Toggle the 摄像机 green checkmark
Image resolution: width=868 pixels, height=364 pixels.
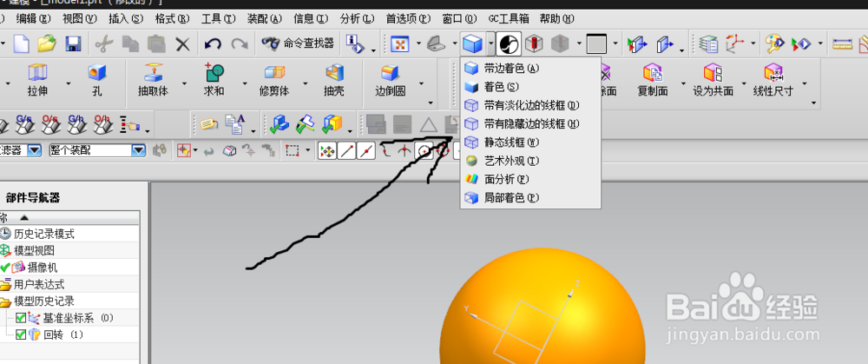click(5, 268)
